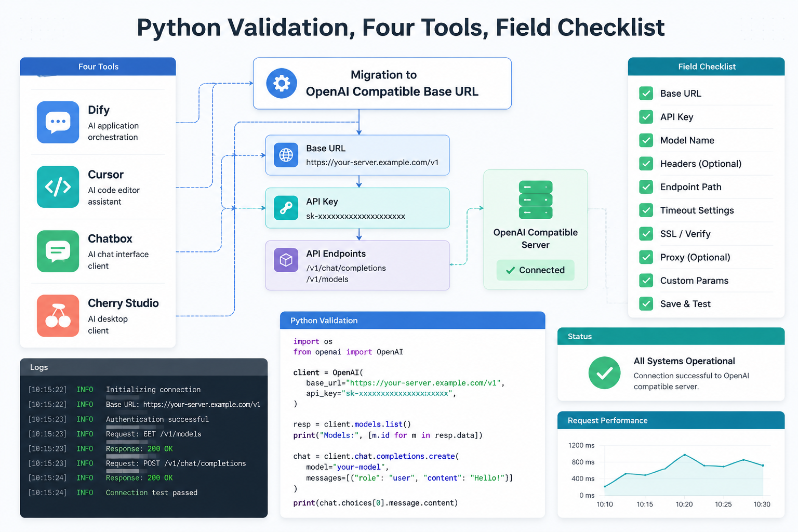Click log line Request: GET /v1/models
Image resolution: width=798 pixels, height=532 pixels.
click(x=154, y=434)
